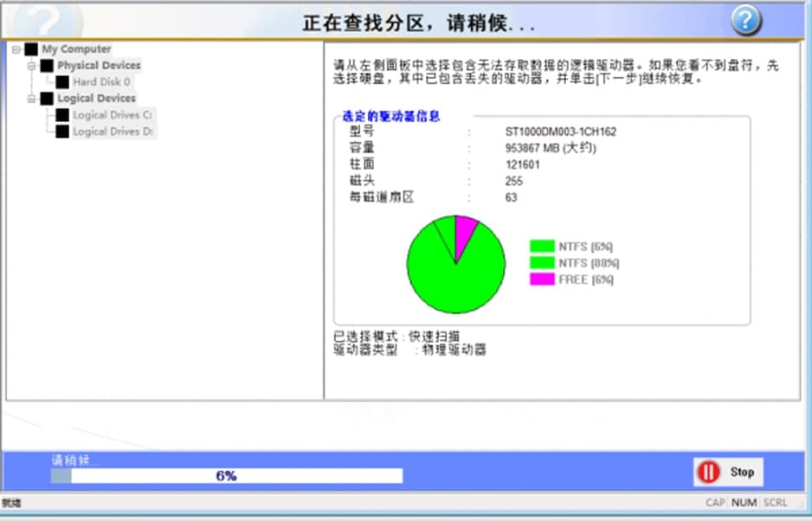Toggle the NUM lock indicator

(x=744, y=502)
